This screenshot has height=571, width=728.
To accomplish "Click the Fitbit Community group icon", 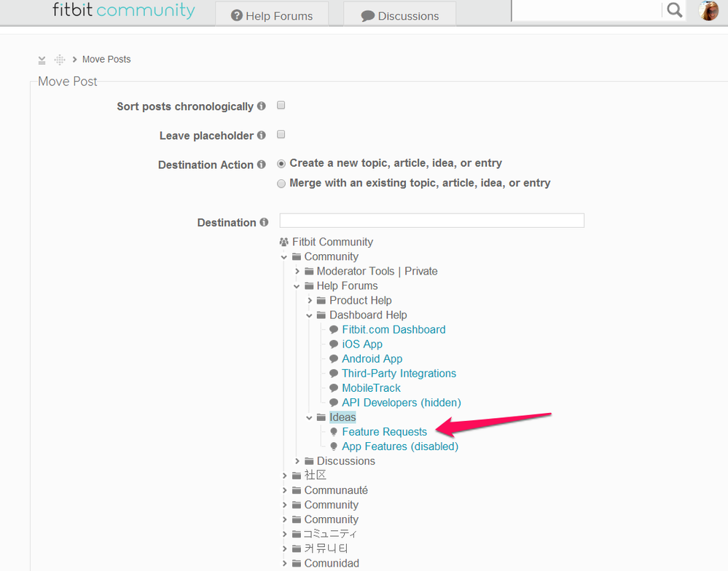I will pos(283,242).
